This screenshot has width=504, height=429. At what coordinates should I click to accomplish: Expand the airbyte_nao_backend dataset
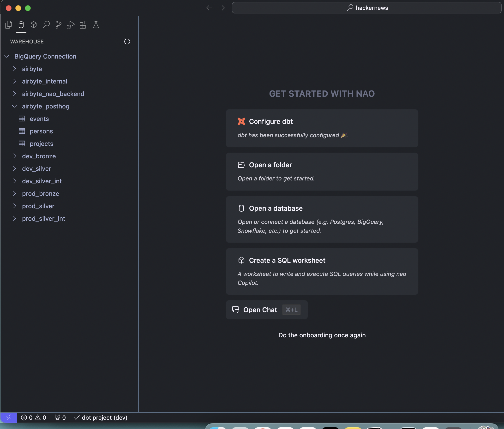pos(15,94)
